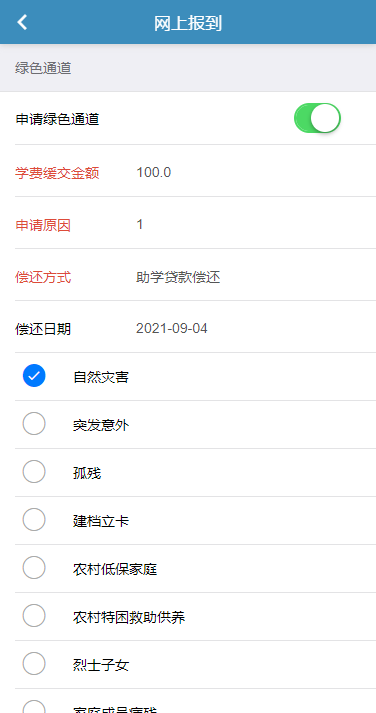Uncheck the 自然灾害 option

(x=34, y=376)
